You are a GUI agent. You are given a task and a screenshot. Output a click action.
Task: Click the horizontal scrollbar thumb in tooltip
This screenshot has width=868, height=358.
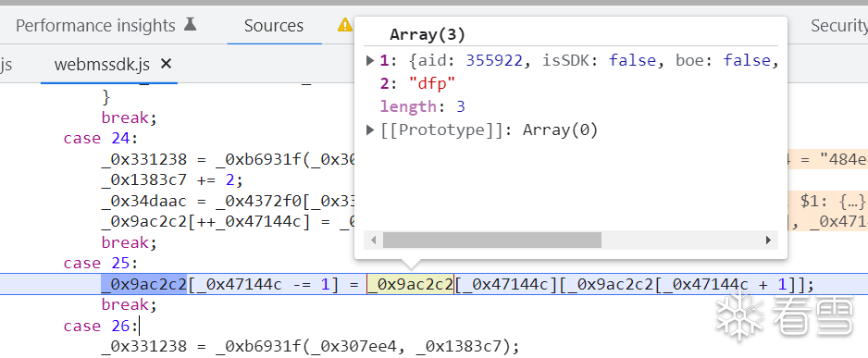pyautogui.click(x=492, y=241)
